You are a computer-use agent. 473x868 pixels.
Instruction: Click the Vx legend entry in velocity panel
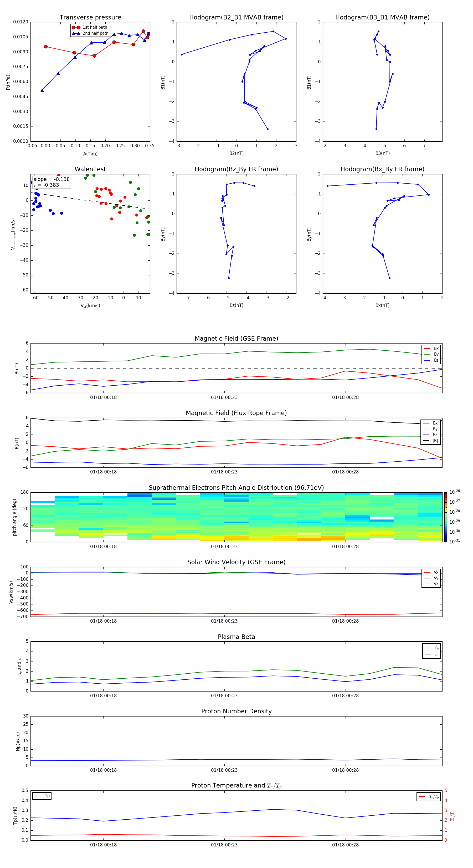[431, 572]
